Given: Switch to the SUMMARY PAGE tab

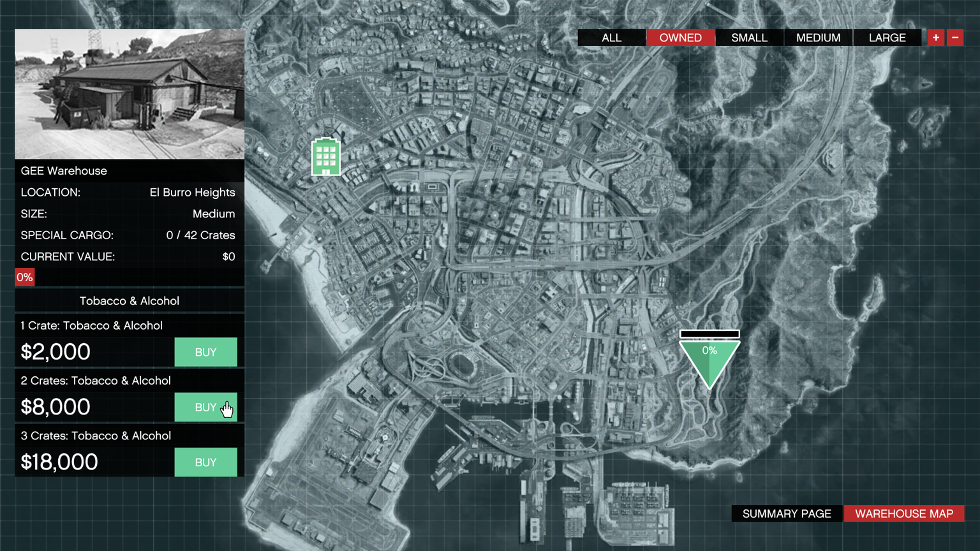Looking at the screenshot, I should 787,513.
